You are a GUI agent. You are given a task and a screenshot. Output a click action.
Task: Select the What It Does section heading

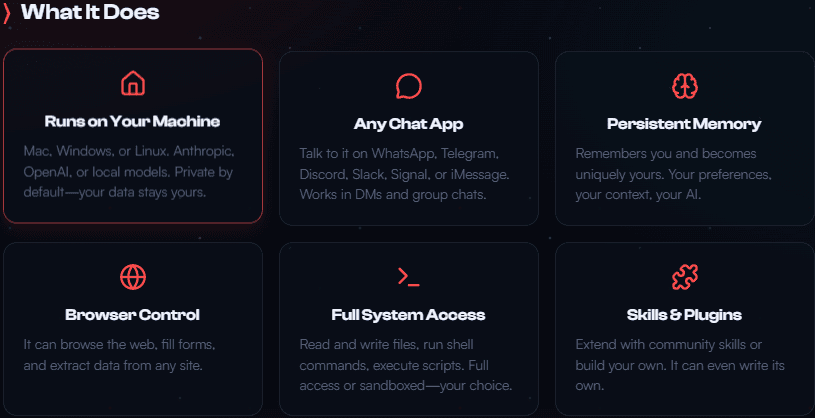[x=90, y=13]
